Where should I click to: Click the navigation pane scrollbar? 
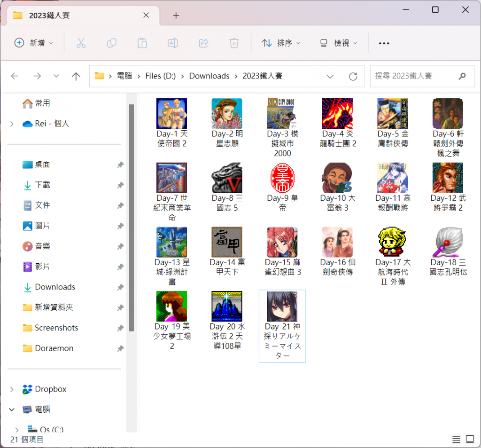pos(132,218)
